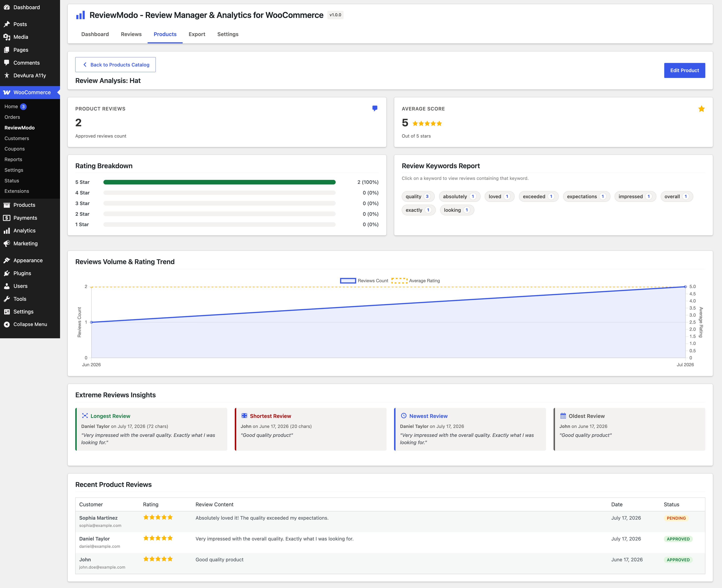Click the Tools wrench icon

pos(7,299)
